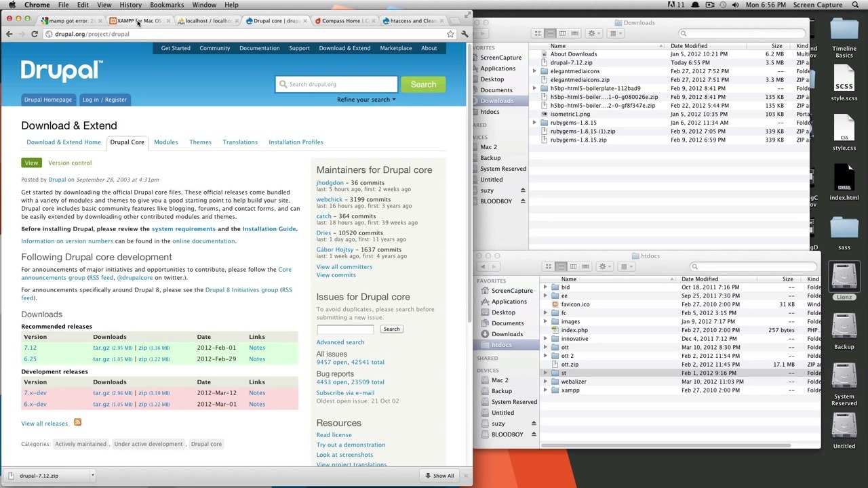
Task: Switch htdocs window to column view
Action: [573, 266]
